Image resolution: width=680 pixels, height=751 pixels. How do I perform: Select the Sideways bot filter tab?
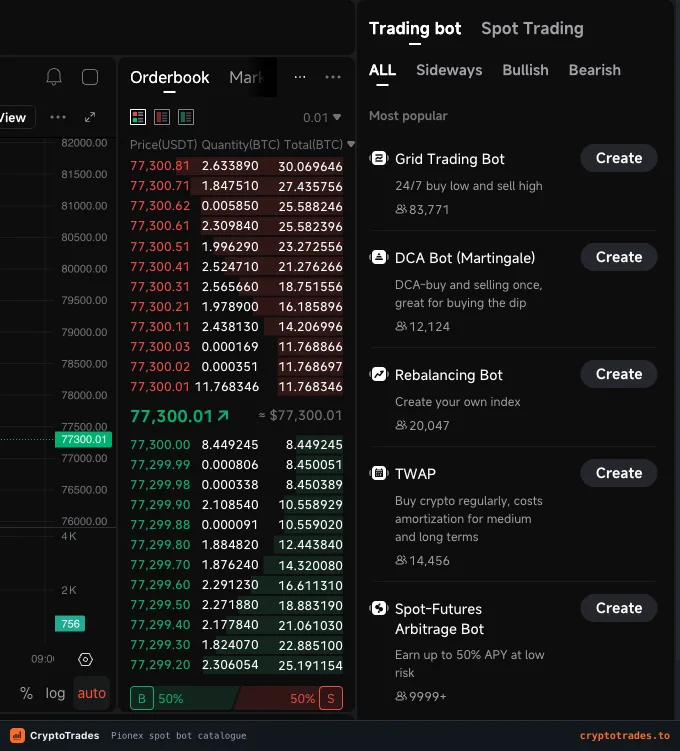(x=449, y=70)
